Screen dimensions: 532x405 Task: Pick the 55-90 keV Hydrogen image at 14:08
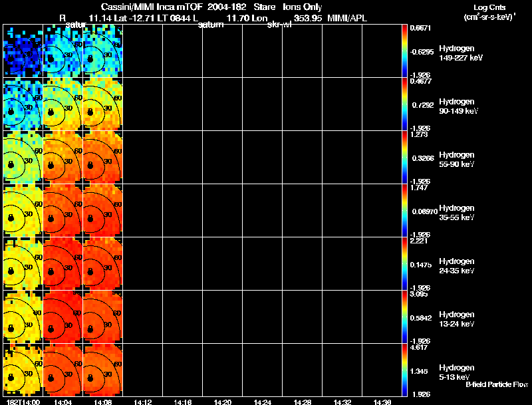coord(103,158)
